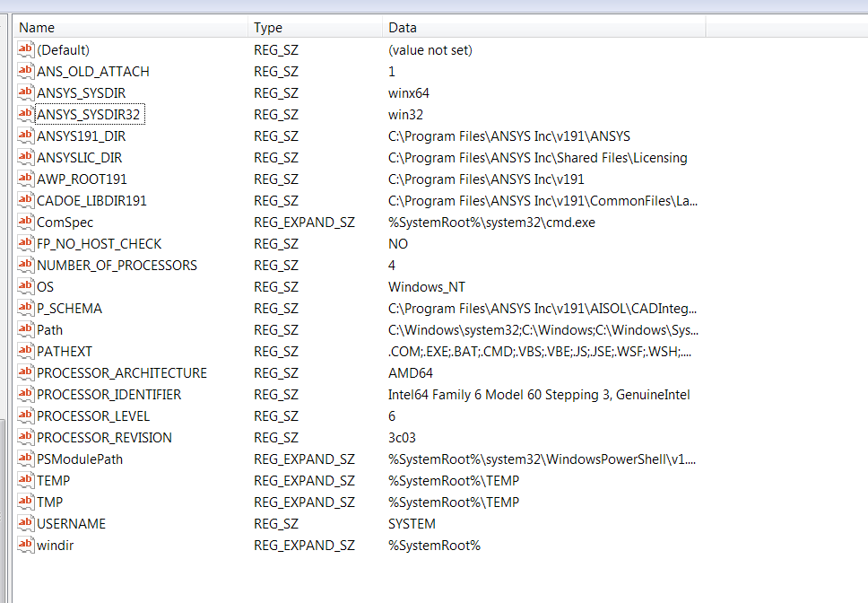This screenshot has width=868, height=603.
Task: Click the icon beside TMP value
Action: [x=25, y=502]
